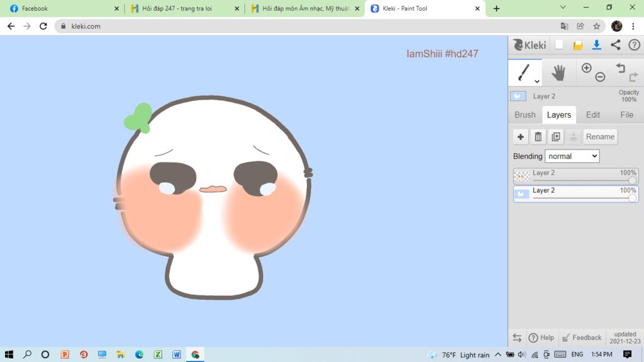Screen dimensions: 644x362
Task: Select the hand pan tool
Action: pyautogui.click(x=558, y=73)
